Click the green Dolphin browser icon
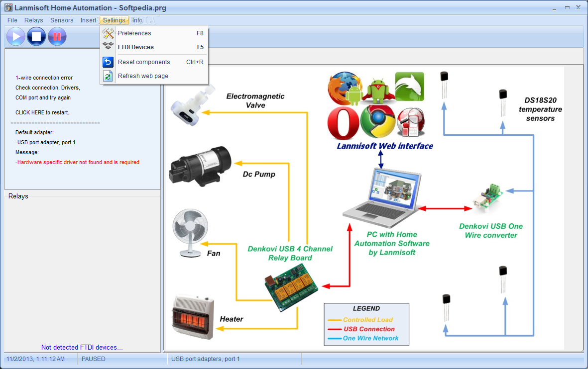This screenshot has height=369, width=588. pos(409,87)
